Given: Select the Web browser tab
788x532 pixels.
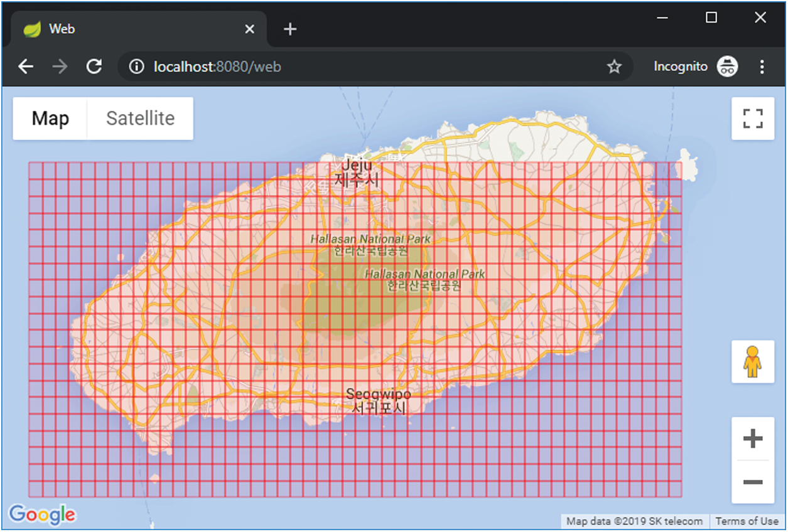Looking at the screenshot, I should coord(126,29).
